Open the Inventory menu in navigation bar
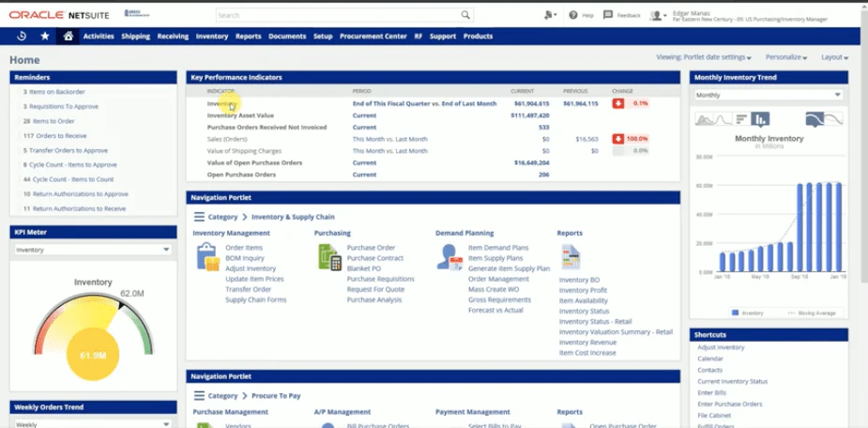 (212, 36)
